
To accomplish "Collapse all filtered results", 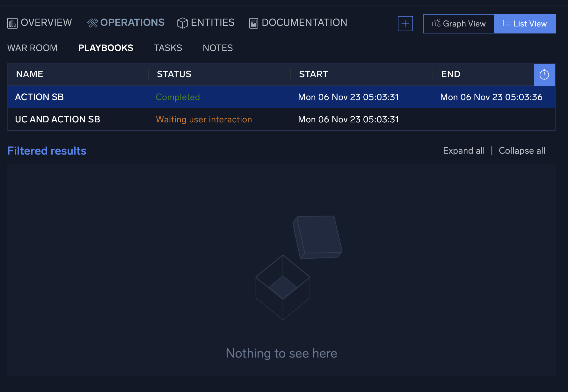I will pyautogui.click(x=522, y=150).
